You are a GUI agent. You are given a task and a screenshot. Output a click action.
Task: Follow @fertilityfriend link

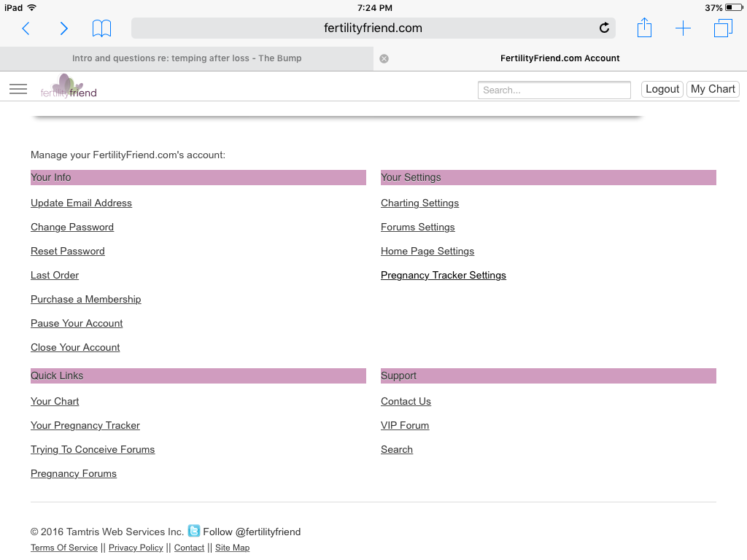click(x=252, y=532)
